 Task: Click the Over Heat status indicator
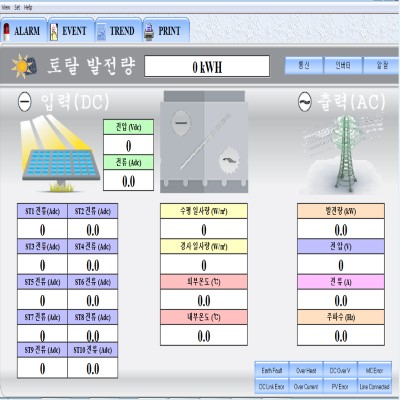306,370
